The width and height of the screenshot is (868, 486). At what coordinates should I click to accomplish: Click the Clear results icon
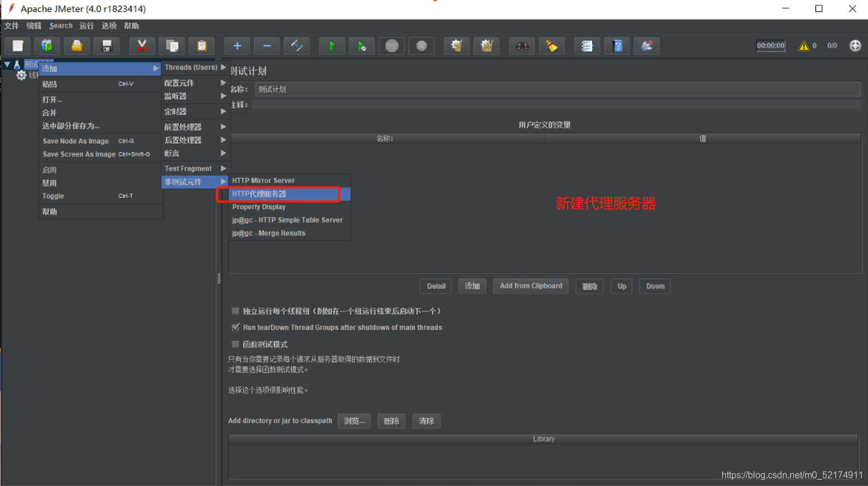click(x=457, y=46)
